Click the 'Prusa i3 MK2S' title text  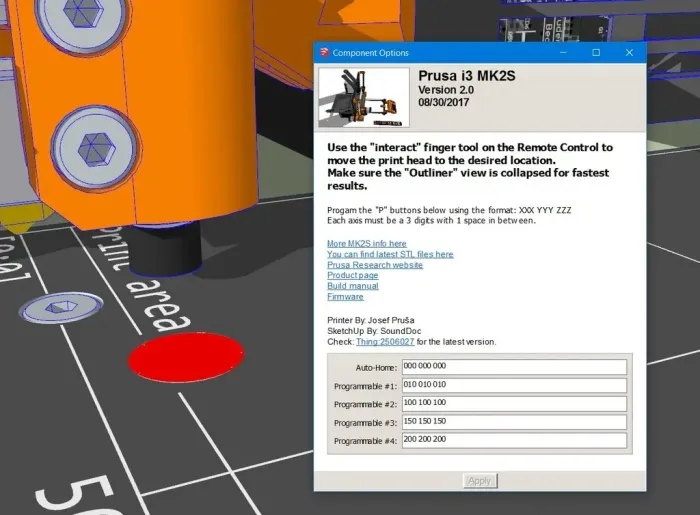click(x=467, y=76)
